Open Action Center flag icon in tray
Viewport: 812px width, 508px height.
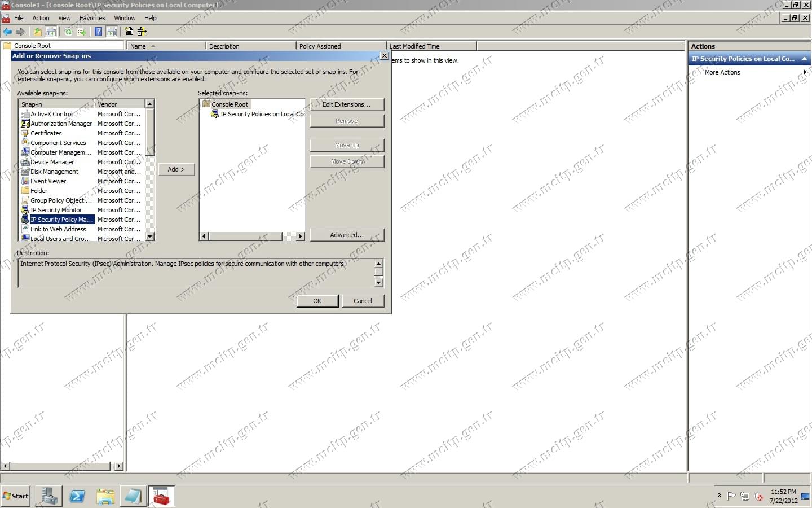pyautogui.click(x=731, y=497)
